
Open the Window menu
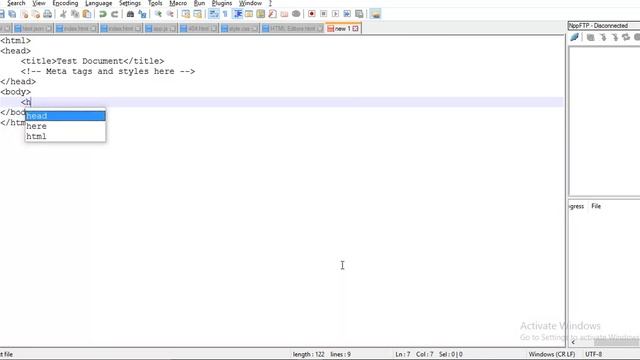click(250, 3)
